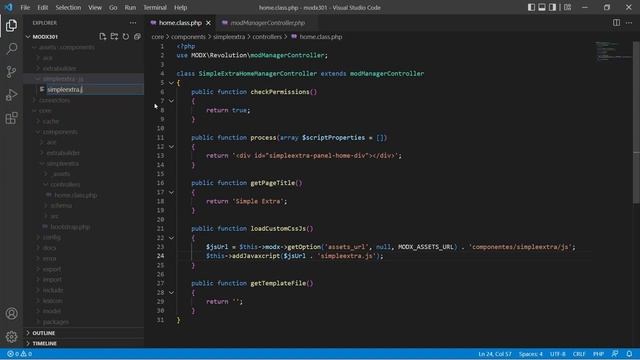The image size is (640, 360).
Task: Click the Customize Layout icon
Action: pyautogui.click(x=567, y=7)
